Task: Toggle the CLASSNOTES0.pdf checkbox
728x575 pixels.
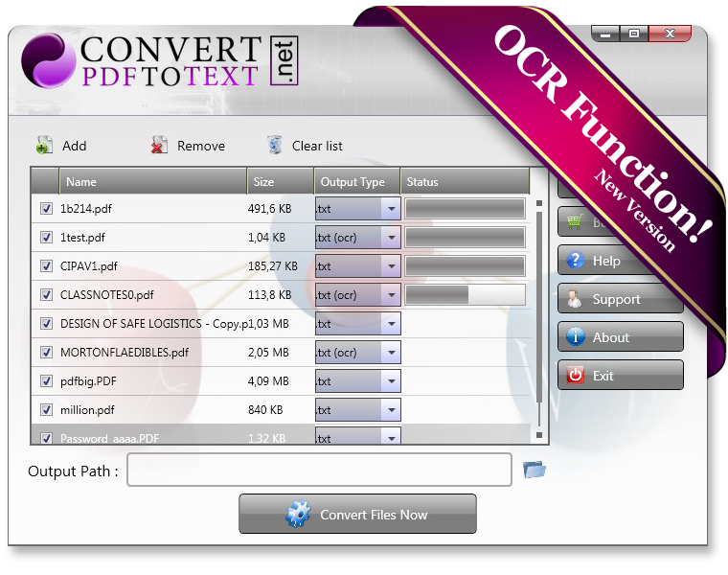Action: [46, 294]
